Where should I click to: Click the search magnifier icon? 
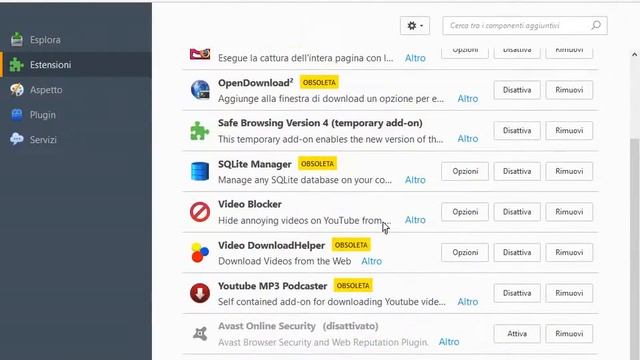[x=596, y=25]
